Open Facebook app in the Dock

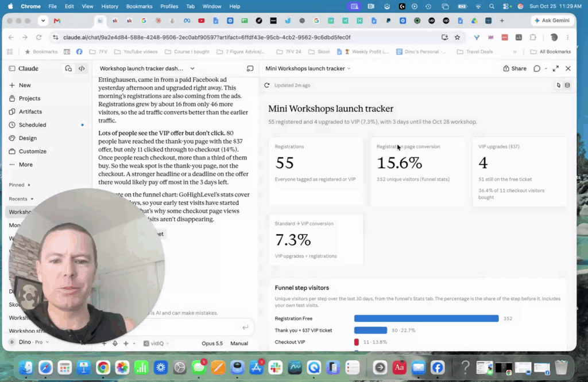point(438,368)
